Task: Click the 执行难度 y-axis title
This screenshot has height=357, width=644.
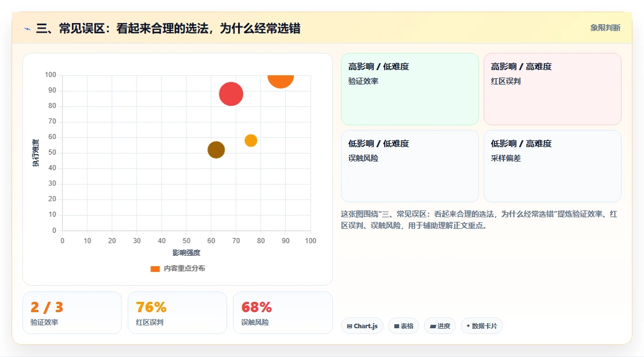Action: click(x=36, y=153)
